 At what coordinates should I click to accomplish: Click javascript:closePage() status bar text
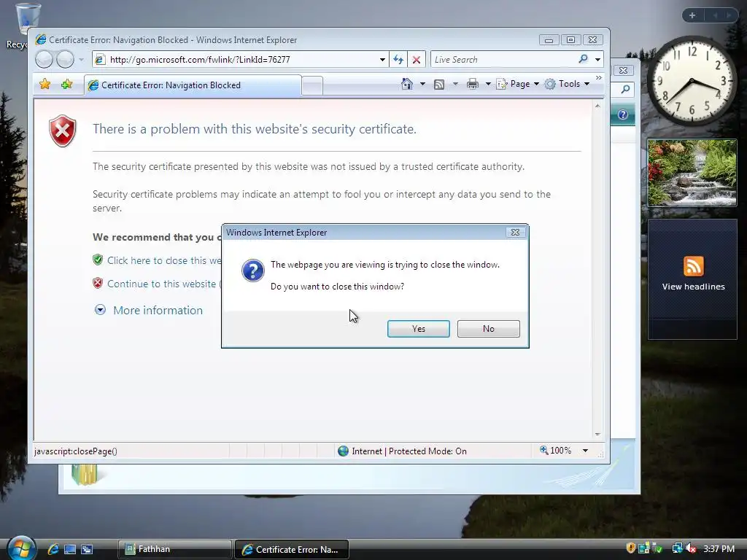click(x=76, y=451)
